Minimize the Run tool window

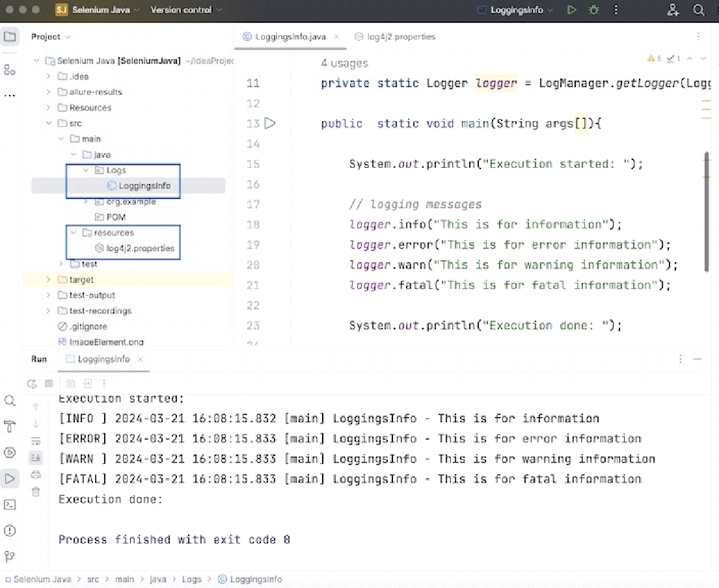[698, 359]
